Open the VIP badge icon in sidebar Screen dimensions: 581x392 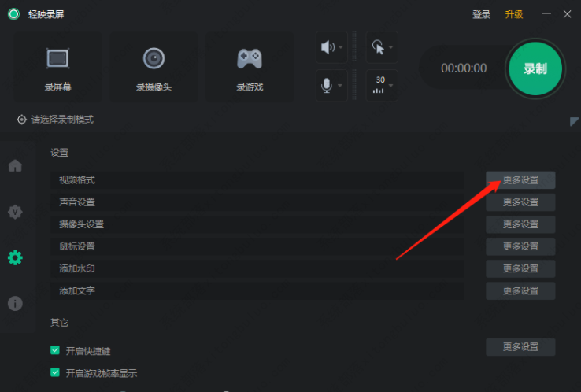point(15,212)
